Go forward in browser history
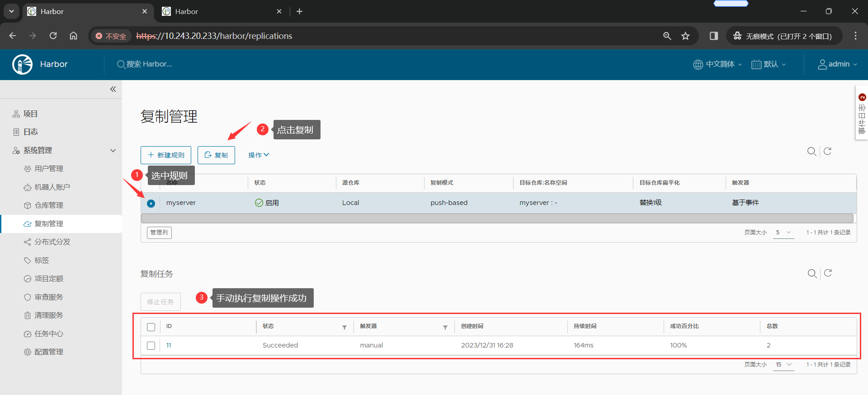 (33, 36)
